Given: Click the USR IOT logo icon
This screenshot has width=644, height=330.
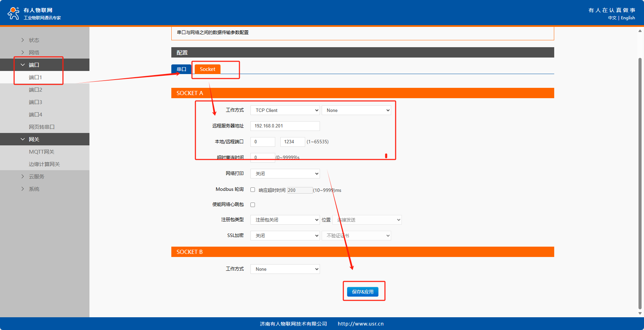Looking at the screenshot, I should [13, 13].
